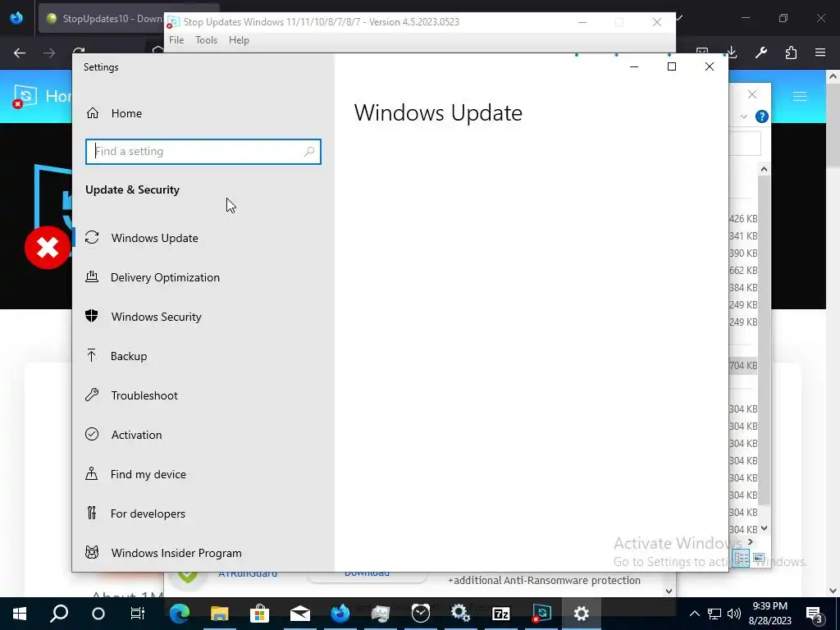Open network status tray icon
This screenshot has width=840, height=630.
pos(714,614)
